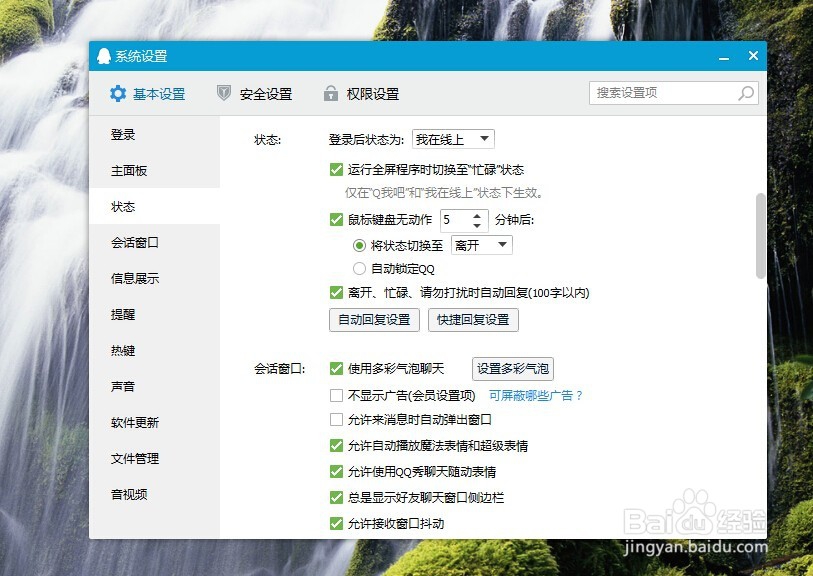
Task: Click the lock icon of 权限设置
Action: (x=331, y=93)
